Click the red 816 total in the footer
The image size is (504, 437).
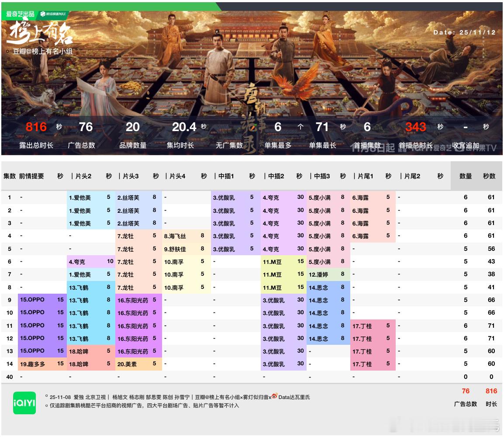(x=491, y=391)
